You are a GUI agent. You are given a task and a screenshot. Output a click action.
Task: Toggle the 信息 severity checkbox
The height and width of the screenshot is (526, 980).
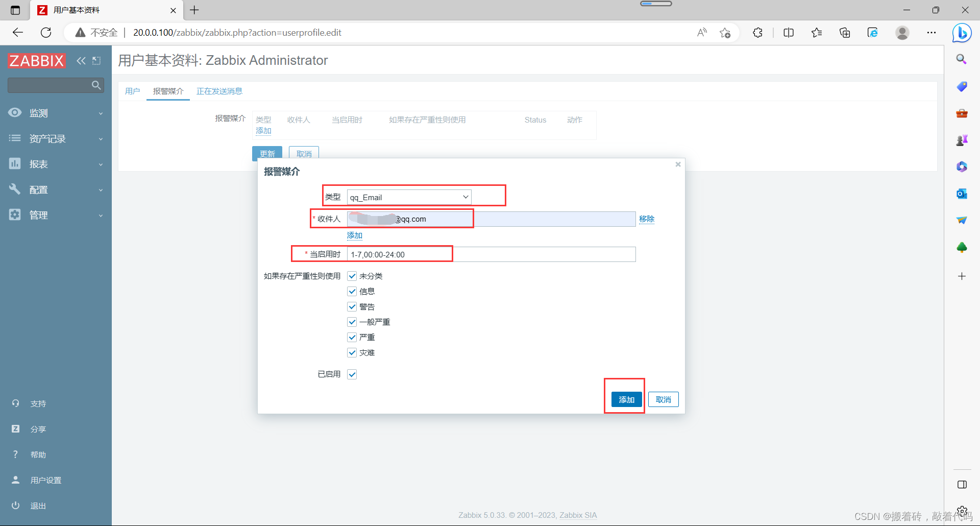(352, 291)
